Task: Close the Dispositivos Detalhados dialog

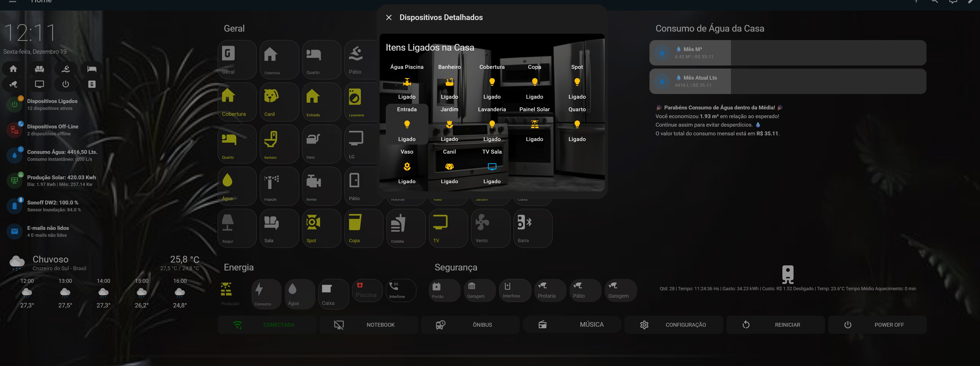Action: (x=388, y=17)
